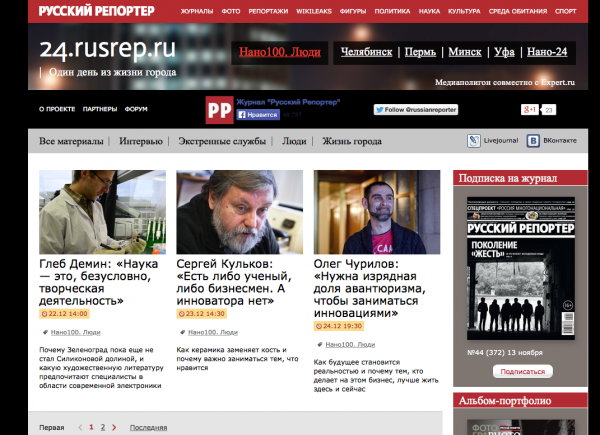Viewport: 600px width, 435px height.
Task: Go to previous page arrow in pagination
Action: point(80,427)
